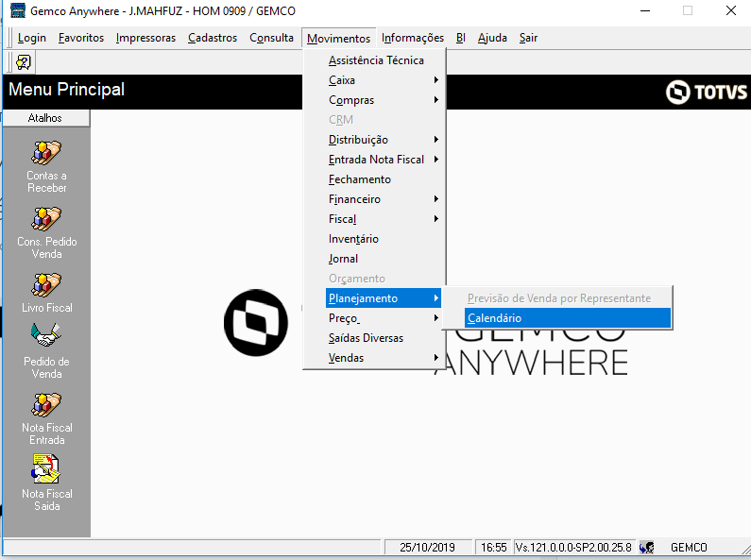The width and height of the screenshot is (751, 560).
Task: Click the GEMCO label in the status bar
Action: pyautogui.click(x=689, y=548)
